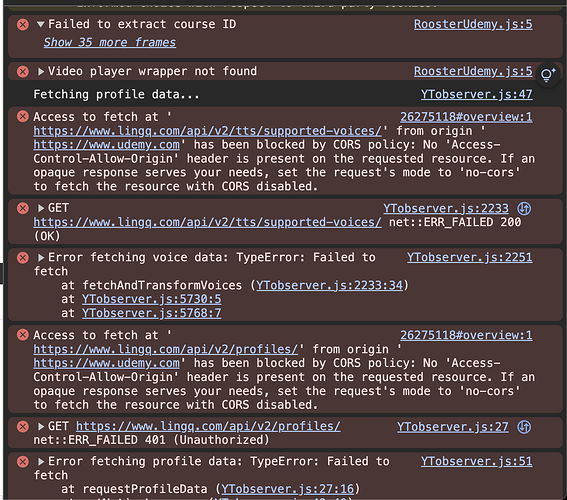The image size is (567, 500).
Task: Click the AI lightbulb assistance icon
Action: (548, 75)
